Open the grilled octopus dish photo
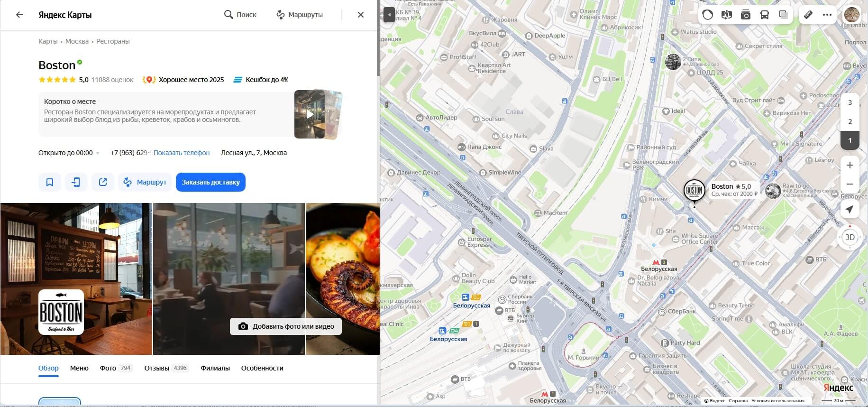The width and height of the screenshot is (868, 407). [343, 279]
